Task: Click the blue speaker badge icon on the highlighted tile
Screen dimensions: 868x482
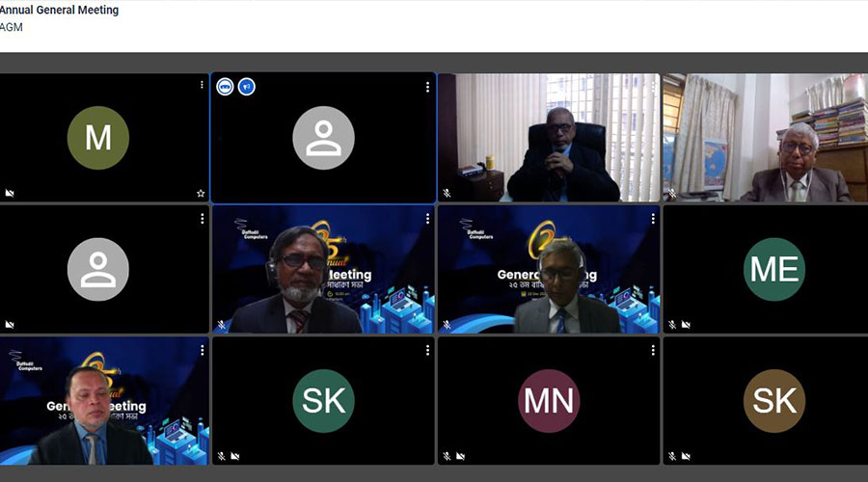Action: (246, 87)
